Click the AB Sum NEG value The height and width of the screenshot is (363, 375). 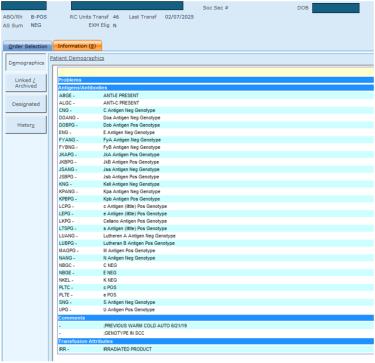coord(36,25)
